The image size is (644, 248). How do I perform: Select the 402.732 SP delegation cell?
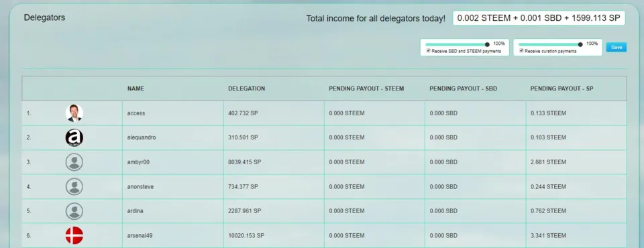(274, 113)
